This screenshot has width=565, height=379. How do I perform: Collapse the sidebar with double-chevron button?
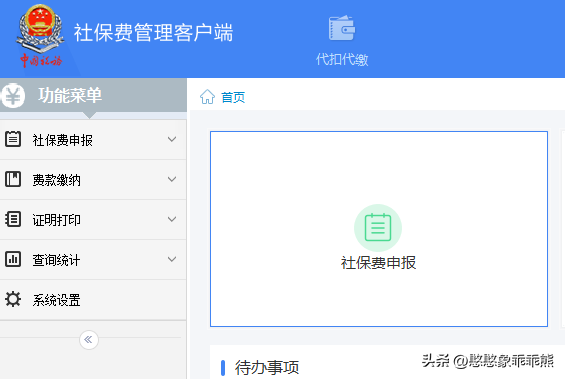tap(89, 339)
